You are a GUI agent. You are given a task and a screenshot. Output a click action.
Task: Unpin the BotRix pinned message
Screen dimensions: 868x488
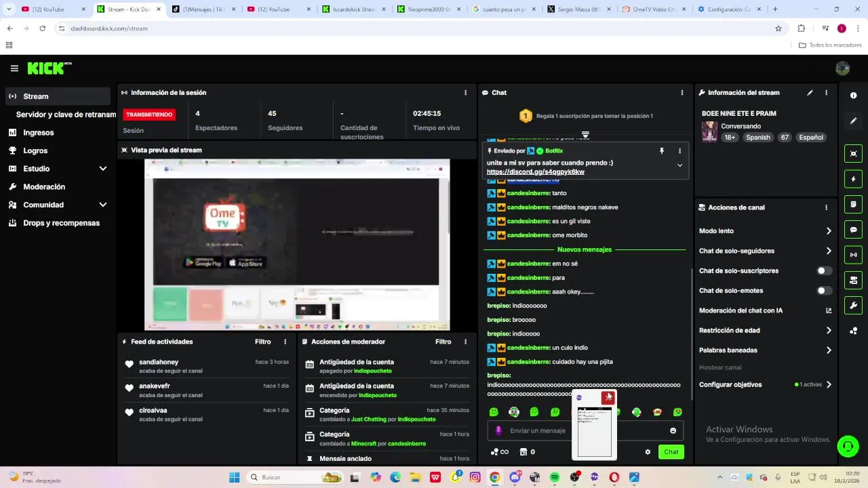tap(662, 151)
